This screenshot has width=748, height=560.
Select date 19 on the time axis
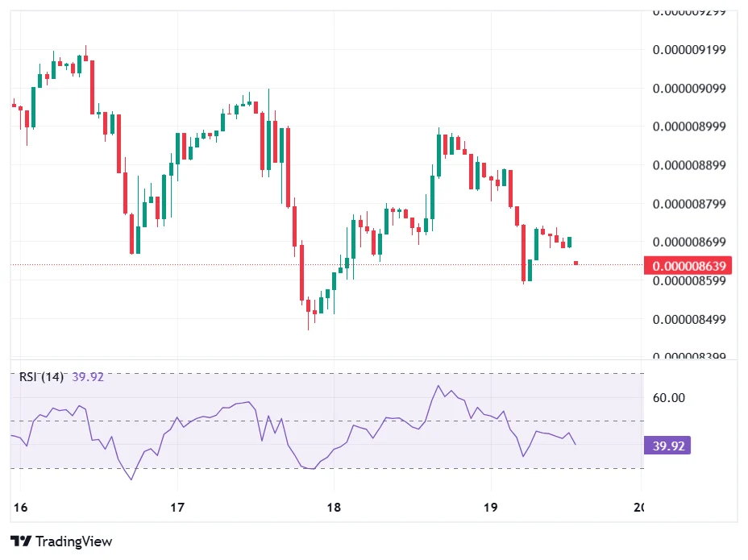[490, 508]
